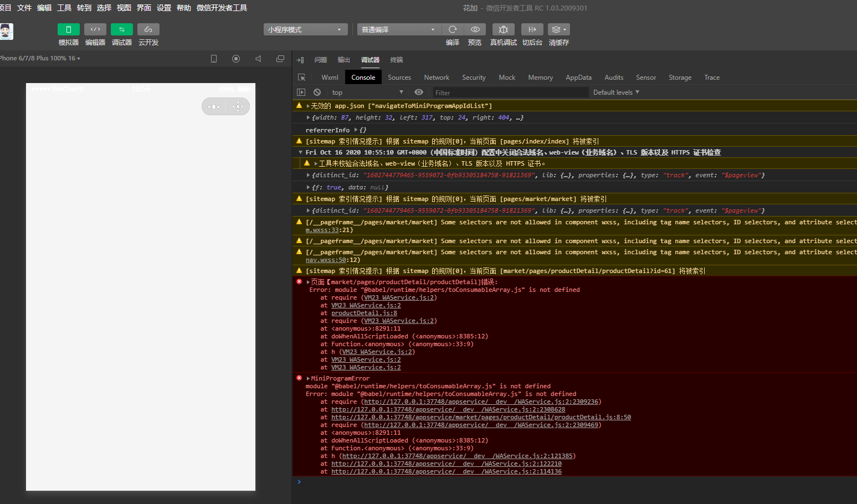Click the user avatar picture
This screenshot has height=504, width=857.
point(6,31)
